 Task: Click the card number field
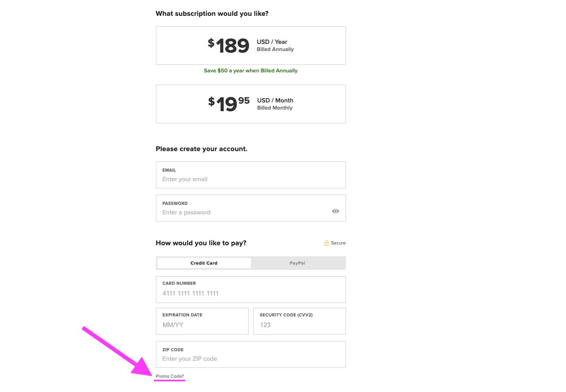[251, 293]
